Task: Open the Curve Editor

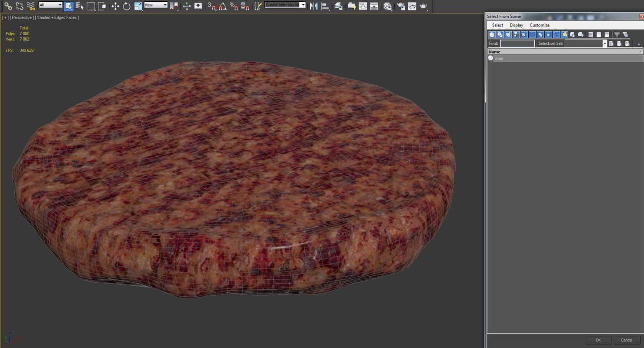Action: [x=363, y=6]
